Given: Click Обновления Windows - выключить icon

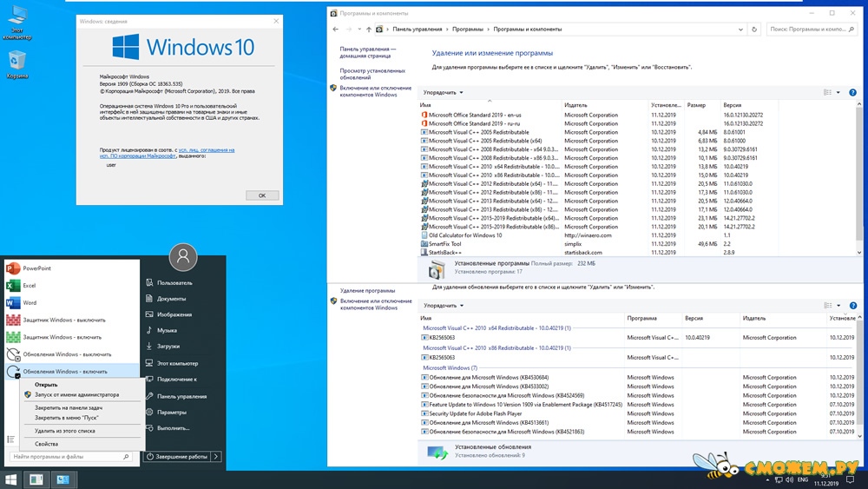Looking at the screenshot, I should [13, 354].
